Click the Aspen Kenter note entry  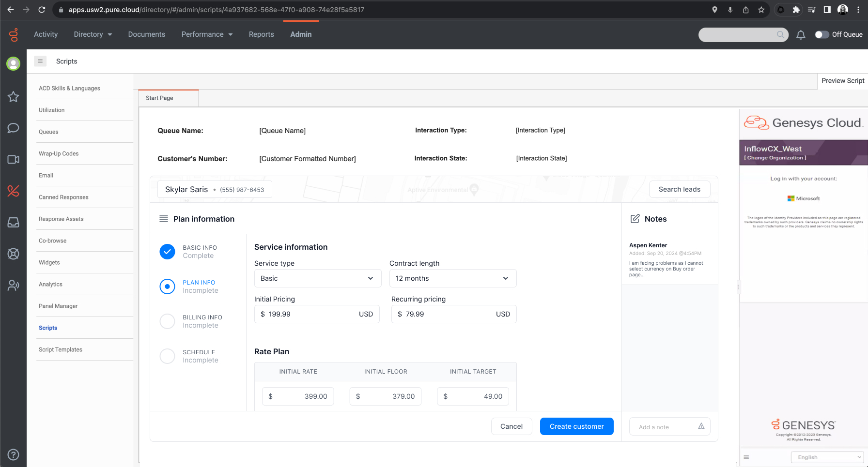[x=669, y=260]
